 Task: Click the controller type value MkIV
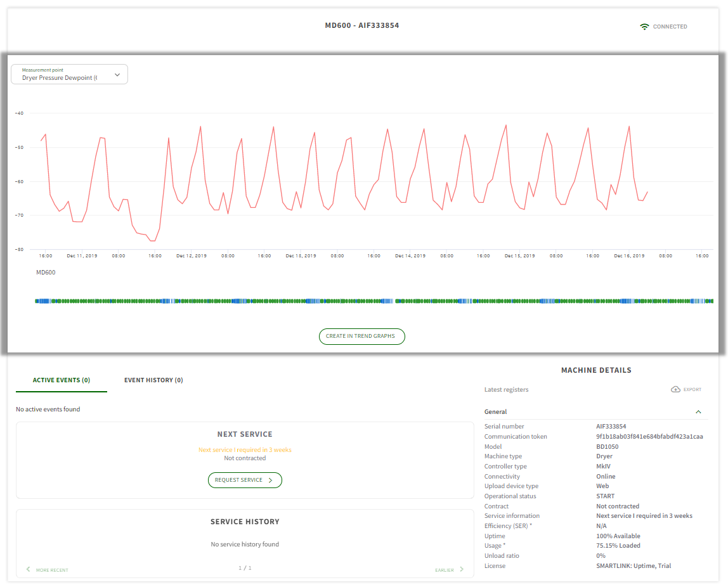pyautogui.click(x=604, y=467)
